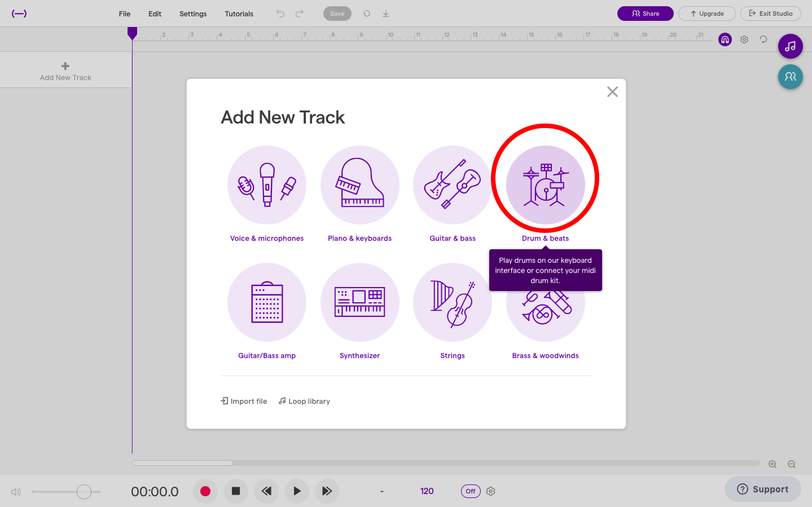Open the Loop library
This screenshot has height=507, width=812.
[x=304, y=401]
